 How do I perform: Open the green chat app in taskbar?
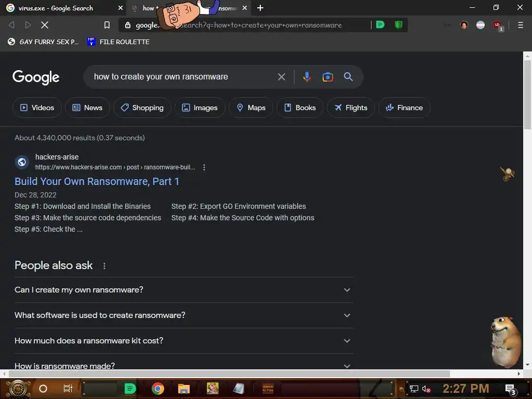(x=130, y=389)
